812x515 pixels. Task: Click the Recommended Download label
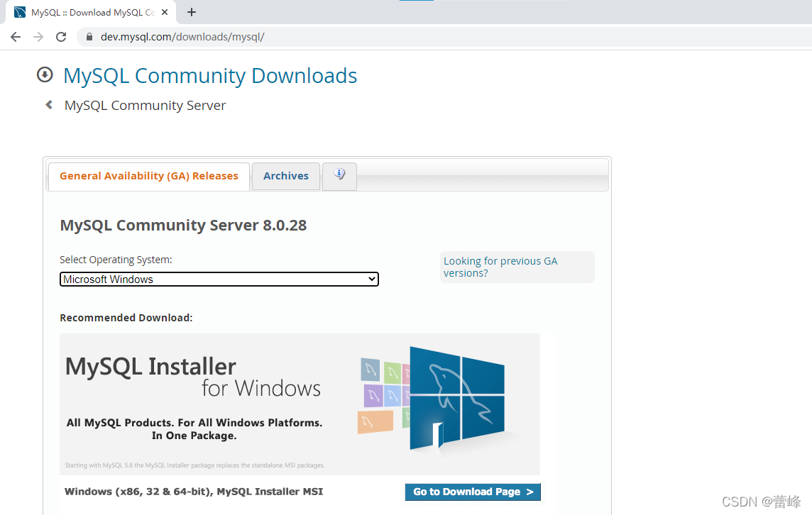click(126, 318)
